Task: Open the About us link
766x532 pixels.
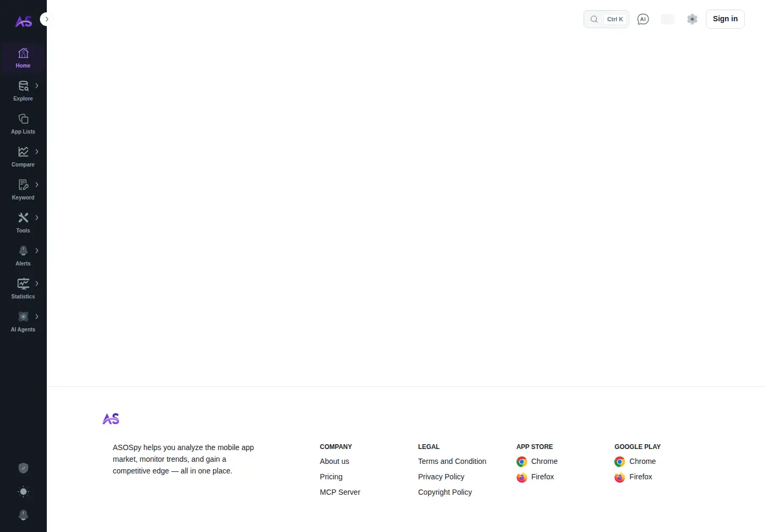Action: point(335,461)
